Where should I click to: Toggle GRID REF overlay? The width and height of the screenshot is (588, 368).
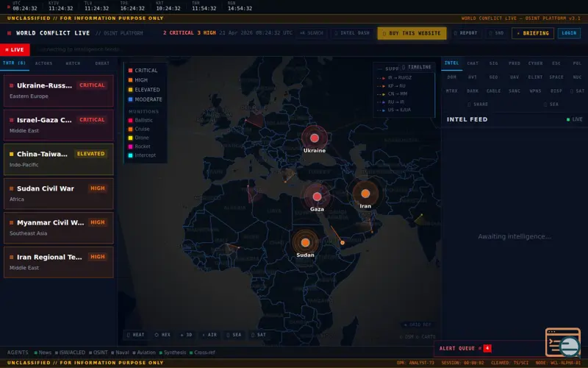coord(417,325)
